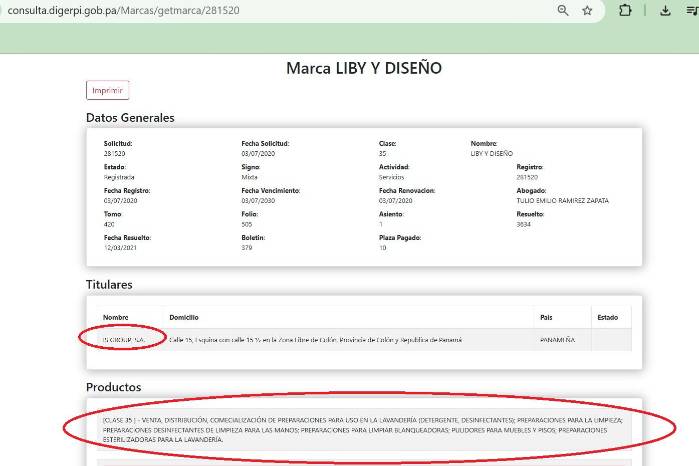Select Estado value Registrada
Viewport: 699px width, 466px height.
119,177
